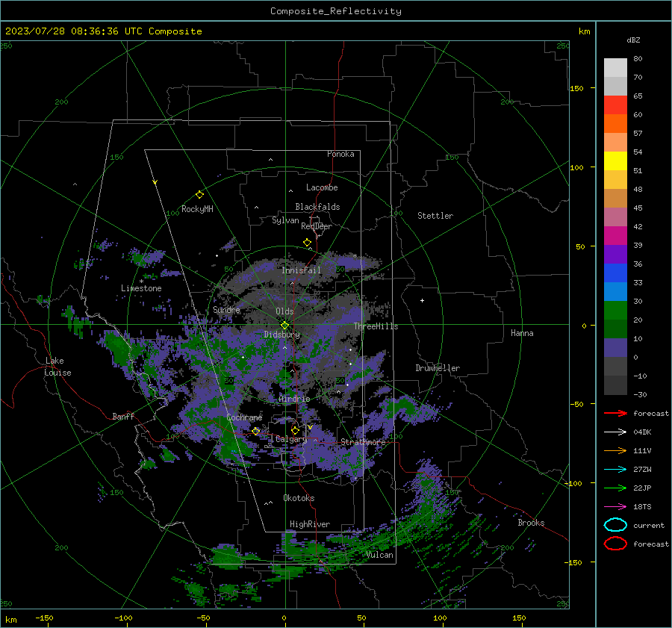Click the Didsbury label
This screenshot has height=628, width=672.
pos(282,335)
